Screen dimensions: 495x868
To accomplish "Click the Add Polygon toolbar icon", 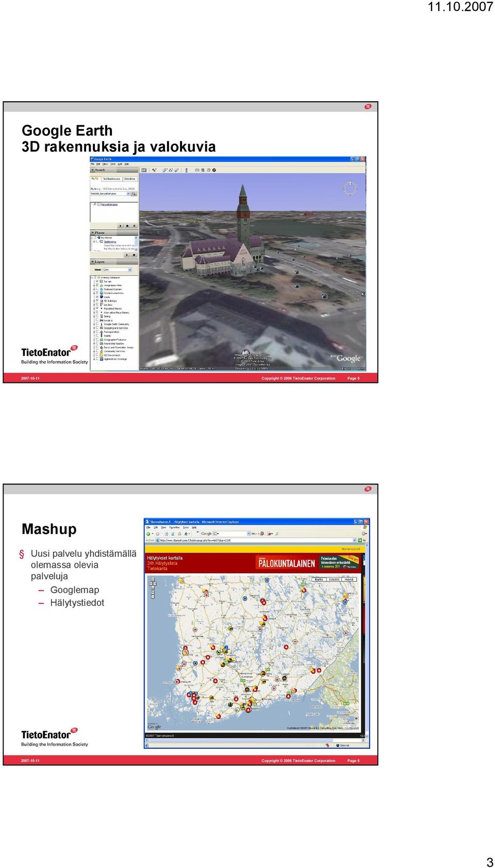I will 164,170.
